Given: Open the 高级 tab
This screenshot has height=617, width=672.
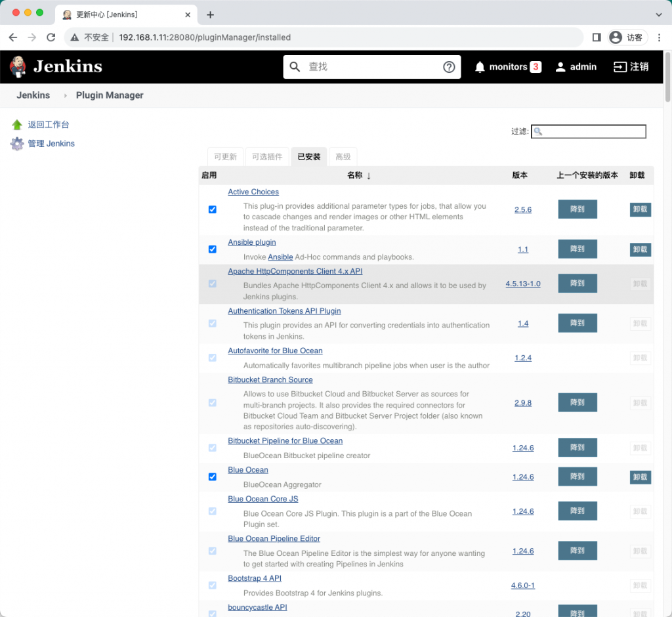Looking at the screenshot, I should 343,157.
